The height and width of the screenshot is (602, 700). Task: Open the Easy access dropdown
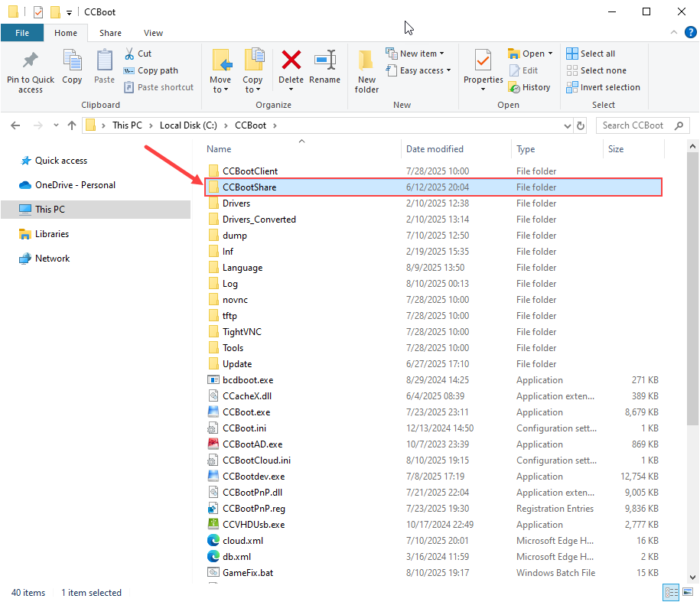click(x=425, y=70)
